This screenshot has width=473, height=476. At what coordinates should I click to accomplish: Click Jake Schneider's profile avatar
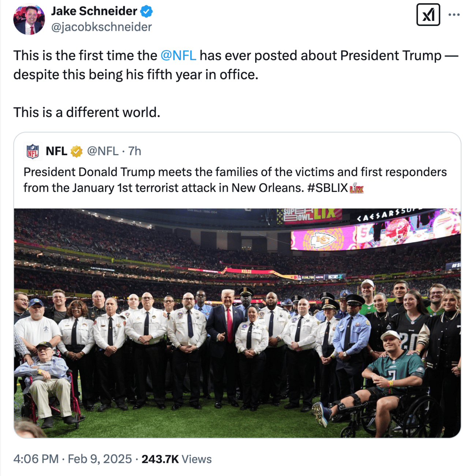pyautogui.click(x=29, y=19)
